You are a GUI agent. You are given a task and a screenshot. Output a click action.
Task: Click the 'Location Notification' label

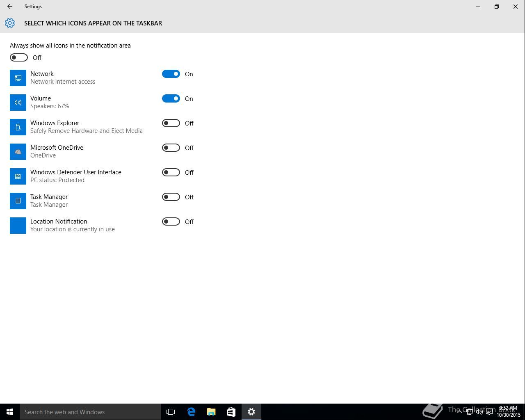(x=59, y=221)
